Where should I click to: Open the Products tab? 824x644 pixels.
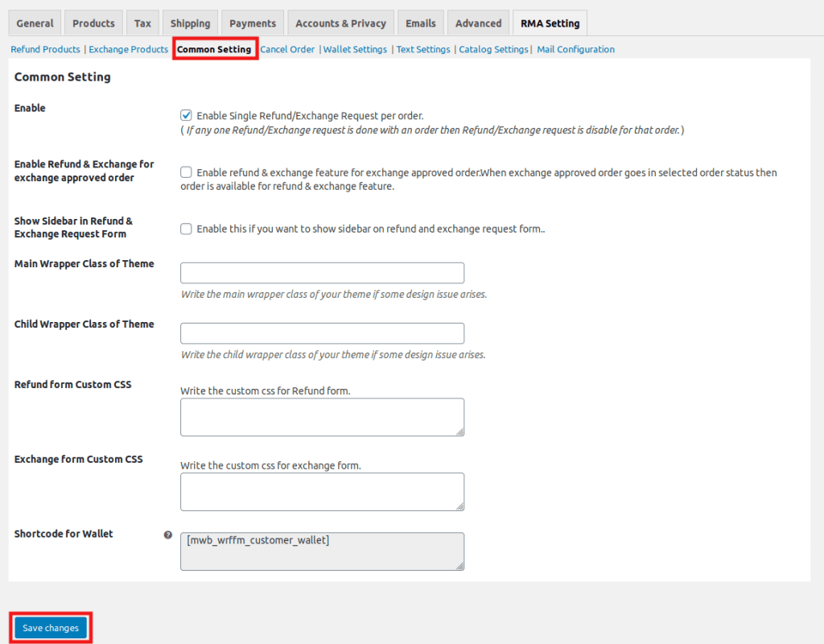click(93, 23)
